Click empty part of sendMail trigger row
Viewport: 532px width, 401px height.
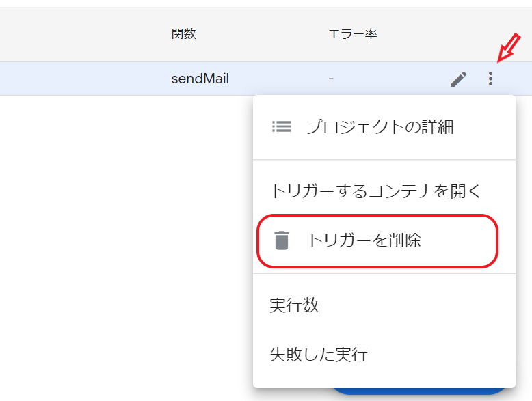click(x=85, y=79)
